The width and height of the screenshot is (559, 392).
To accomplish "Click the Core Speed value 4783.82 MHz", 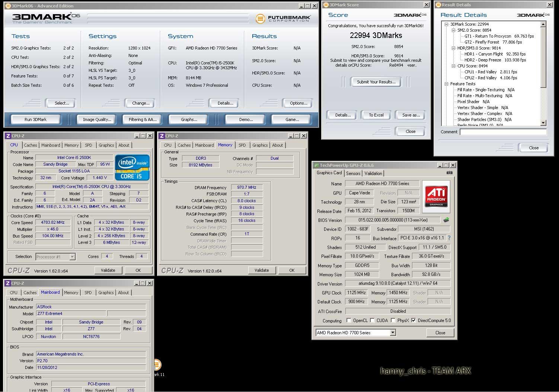I will coord(53,222).
